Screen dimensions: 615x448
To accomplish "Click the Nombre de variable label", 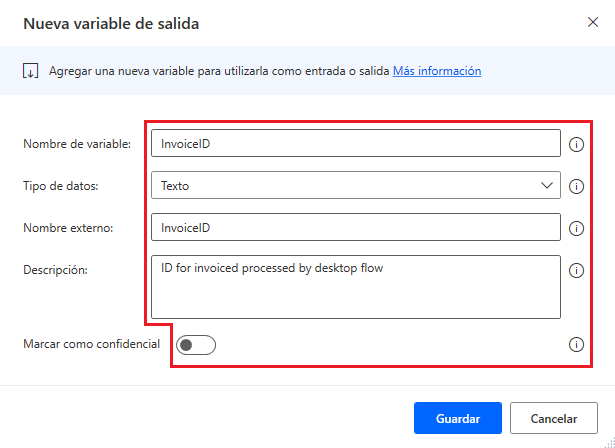I will click(x=77, y=144).
